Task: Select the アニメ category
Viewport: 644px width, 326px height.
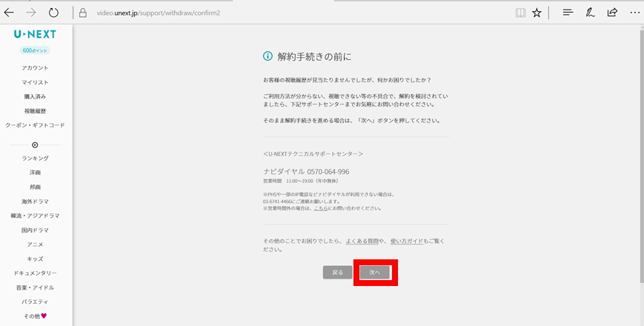Action: (x=35, y=245)
